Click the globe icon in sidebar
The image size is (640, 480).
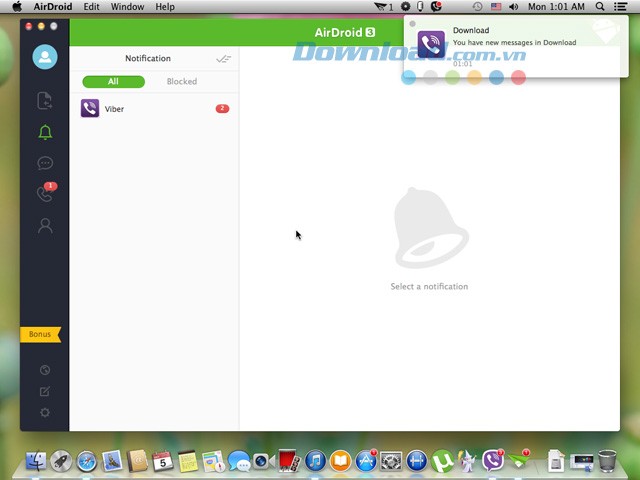coord(44,370)
